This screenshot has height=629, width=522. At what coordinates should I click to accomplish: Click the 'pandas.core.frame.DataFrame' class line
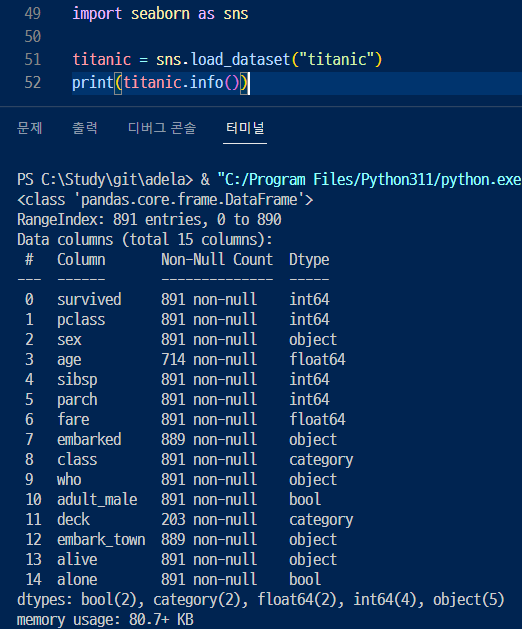coord(165,199)
